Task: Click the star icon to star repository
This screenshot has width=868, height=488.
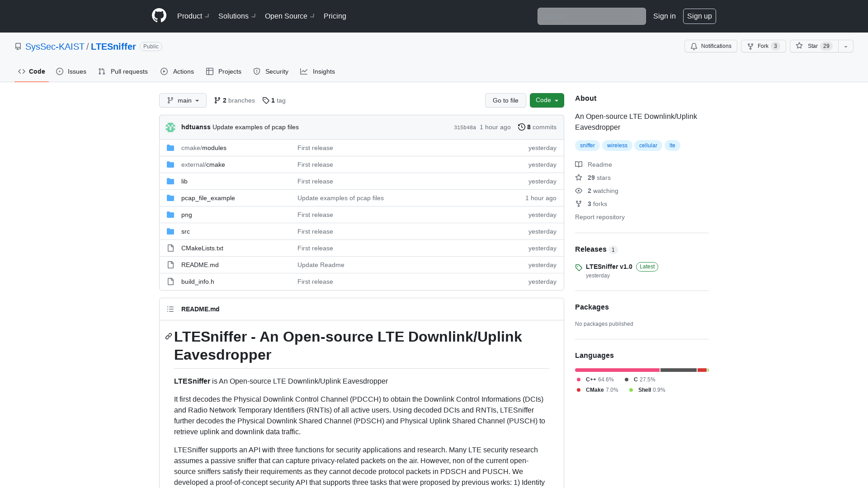Action: (799, 46)
